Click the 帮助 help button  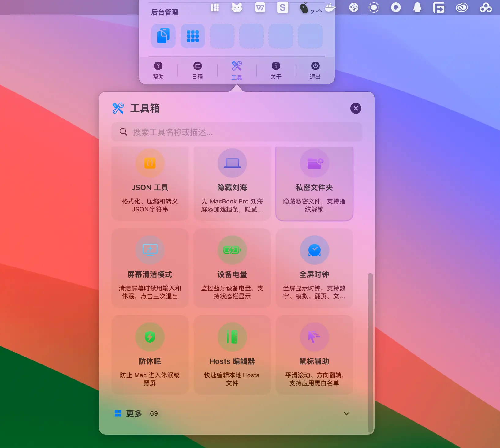(158, 70)
